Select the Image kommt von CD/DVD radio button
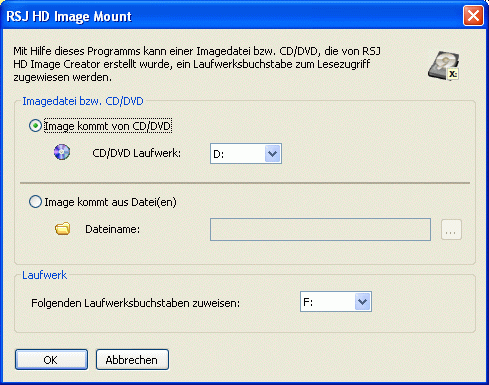The width and height of the screenshot is (489, 385). coord(35,126)
